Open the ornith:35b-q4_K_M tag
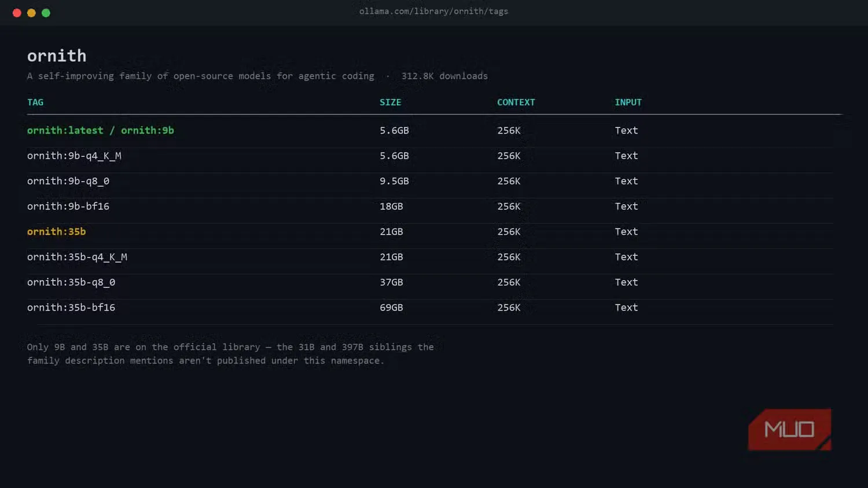 (77, 257)
